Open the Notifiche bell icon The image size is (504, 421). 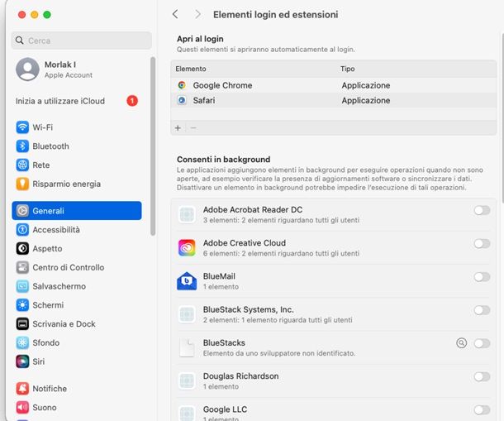point(22,389)
